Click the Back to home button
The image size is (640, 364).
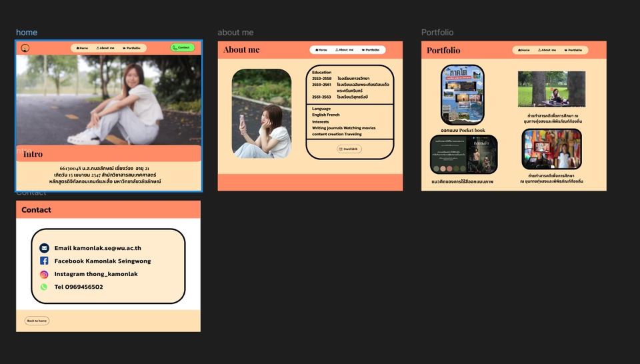[x=37, y=321]
